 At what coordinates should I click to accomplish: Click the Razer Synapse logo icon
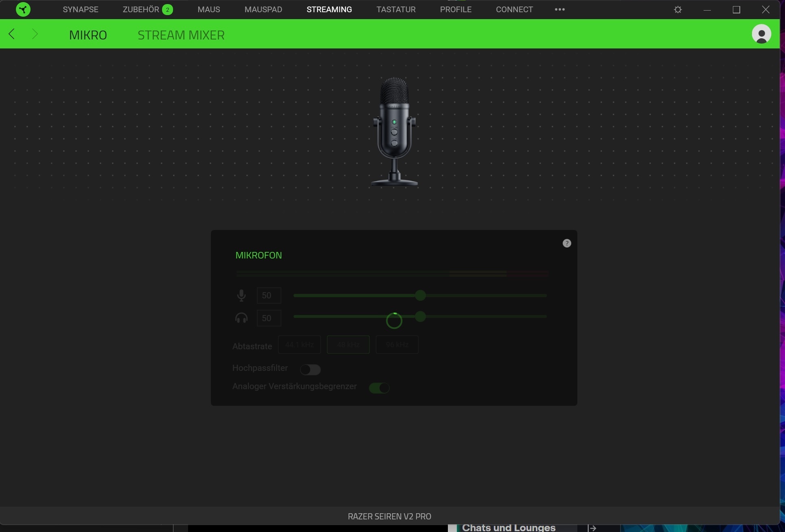(x=23, y=9)
